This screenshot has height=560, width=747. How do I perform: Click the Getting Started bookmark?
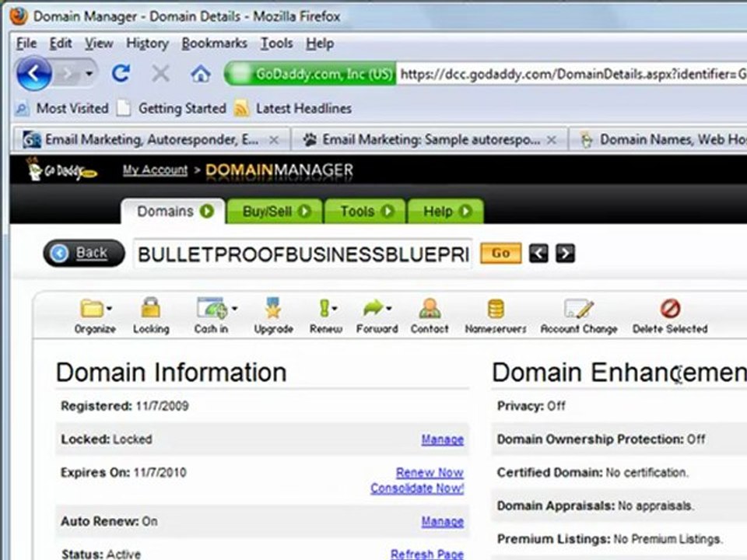click(x=172, y=109)
